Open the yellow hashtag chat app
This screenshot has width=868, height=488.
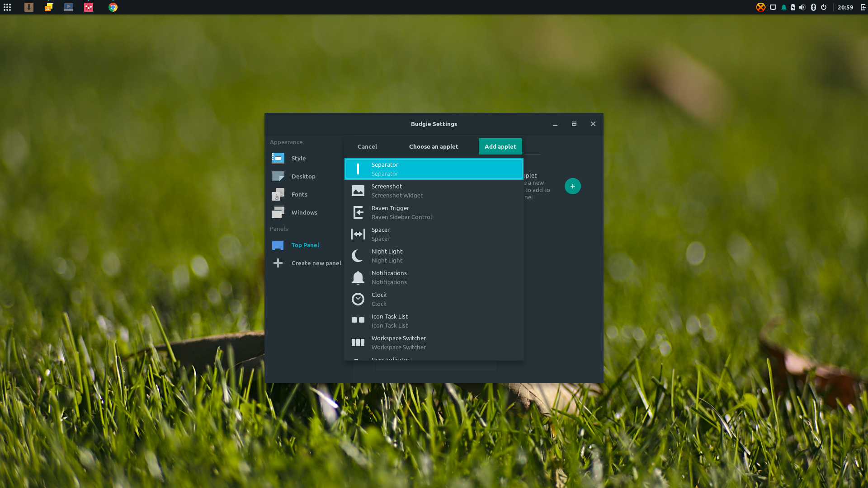[48, 7]
